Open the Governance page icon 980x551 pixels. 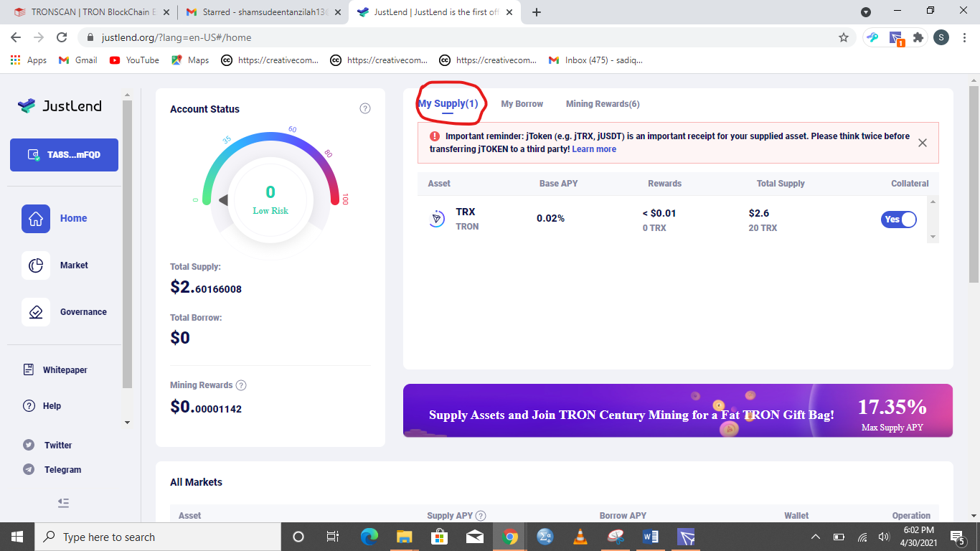[36, 312]
